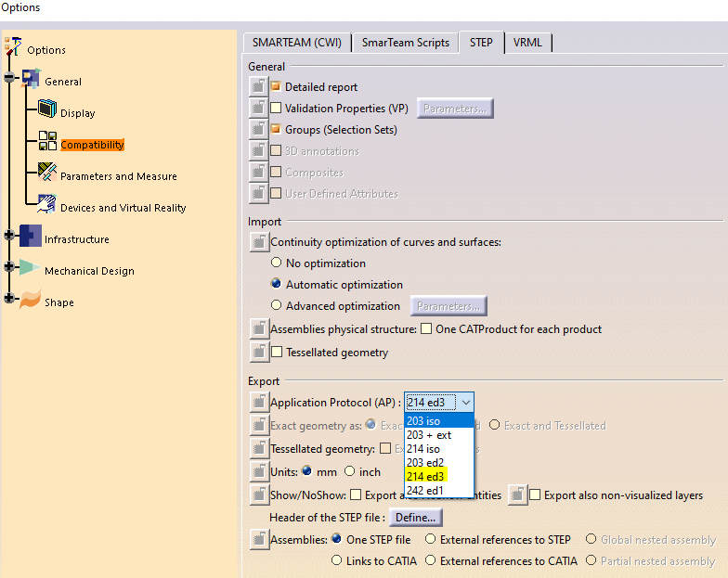Click lock icon beside Export non-visualized layers
Screen dimensions: 728x578
coord(518,495)
